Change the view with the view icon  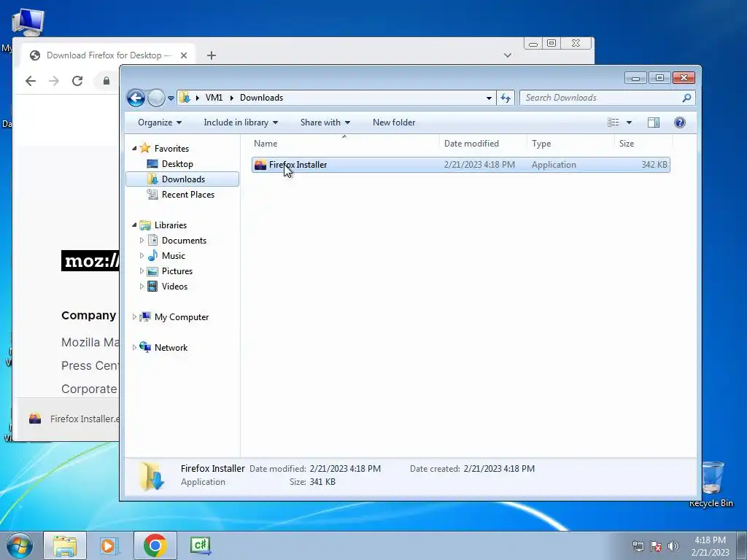tap(613, 122)
